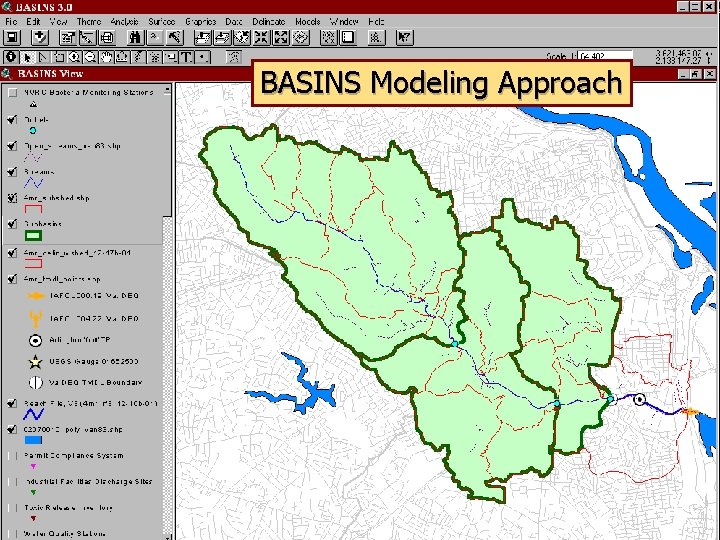Click the BASINS View window title

click(50, 73)
